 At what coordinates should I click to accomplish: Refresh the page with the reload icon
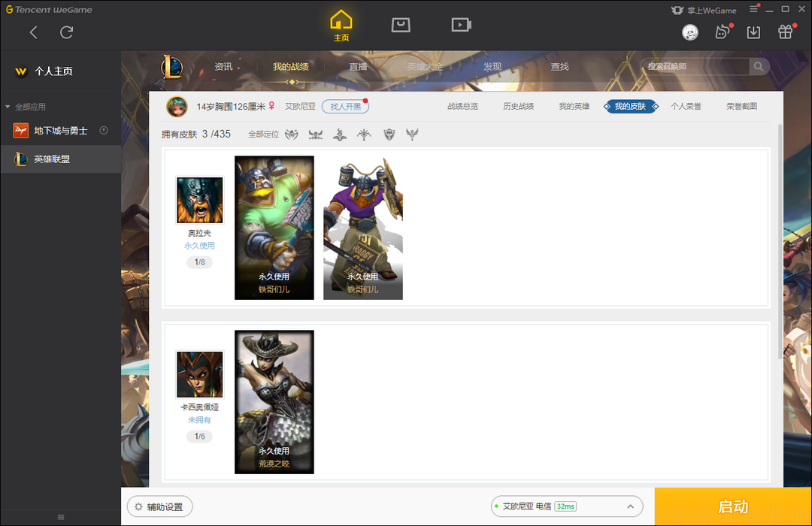[67, 32]
